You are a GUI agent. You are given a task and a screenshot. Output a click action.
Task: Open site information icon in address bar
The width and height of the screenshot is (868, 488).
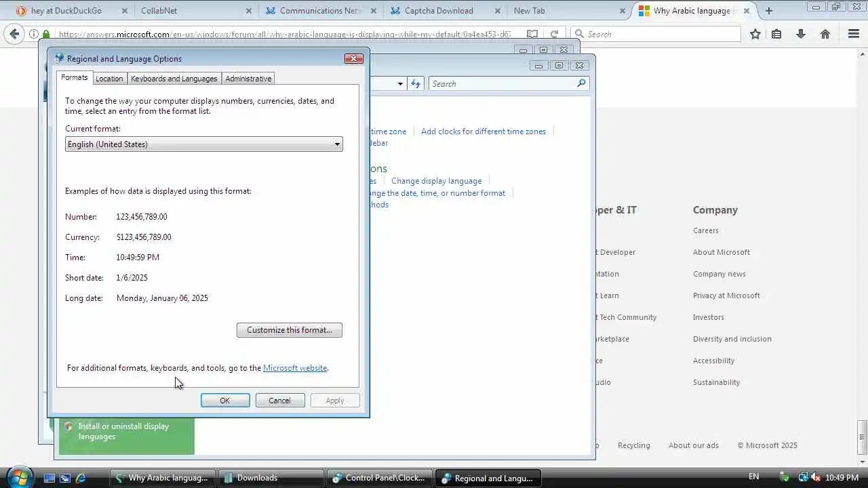point(34,35)
